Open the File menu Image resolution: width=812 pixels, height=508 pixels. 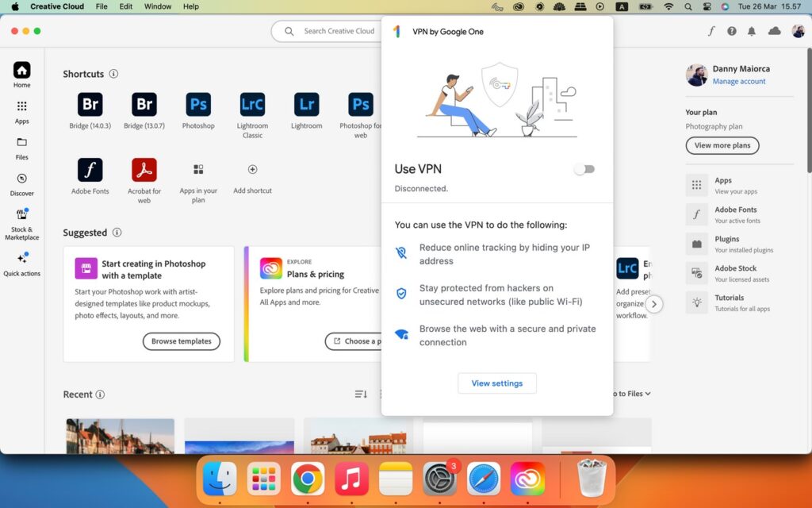(x=101, y=6)
